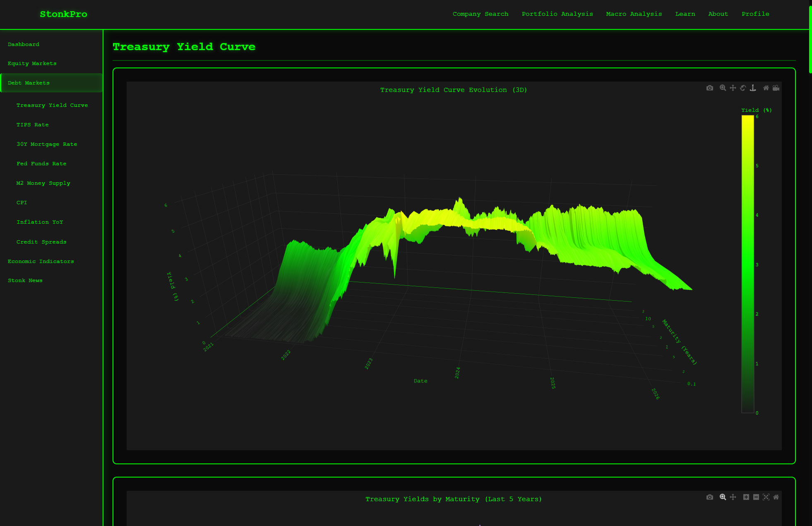Viewport: 812px width, 526px height.
Task: Click the page vertical scrollbar thumb
Action: click(810, 39)
